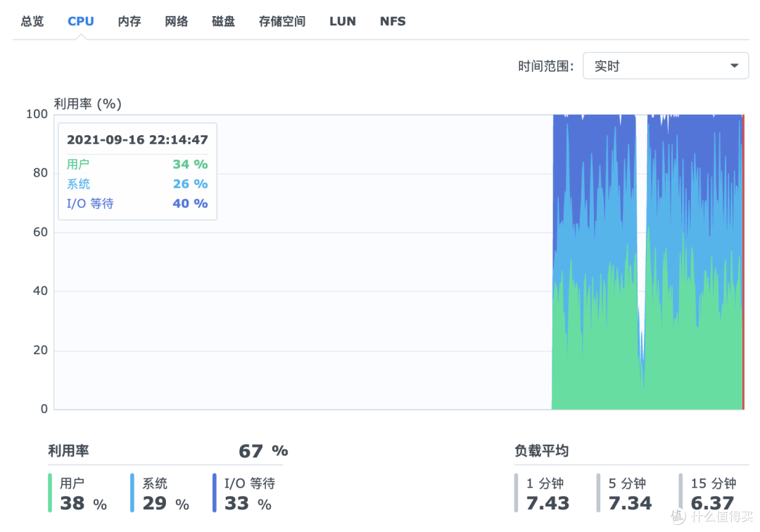Screen dimensions: 760x532
Task: Click the I/O 等待 33 % value below chart
Action: tap(248, 503)
